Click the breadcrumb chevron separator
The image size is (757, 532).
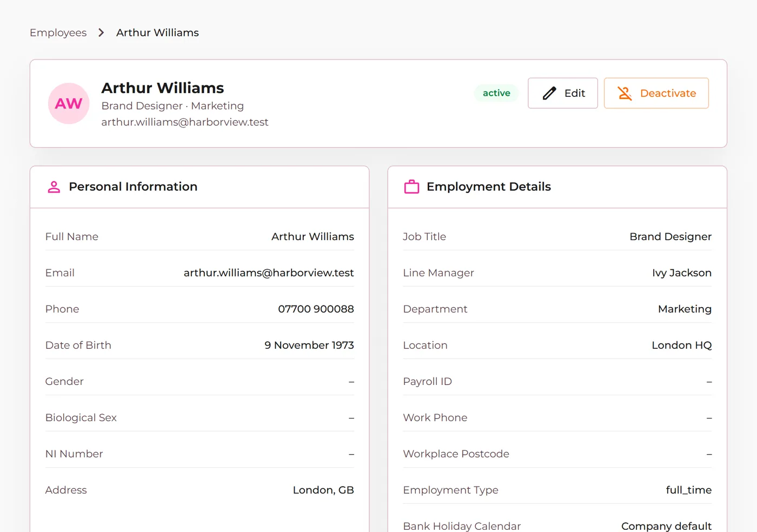[101, 33]
